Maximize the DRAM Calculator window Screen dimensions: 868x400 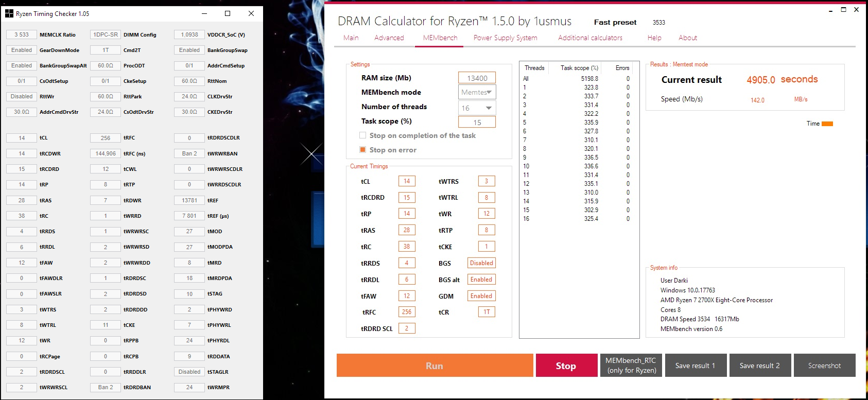843,10
